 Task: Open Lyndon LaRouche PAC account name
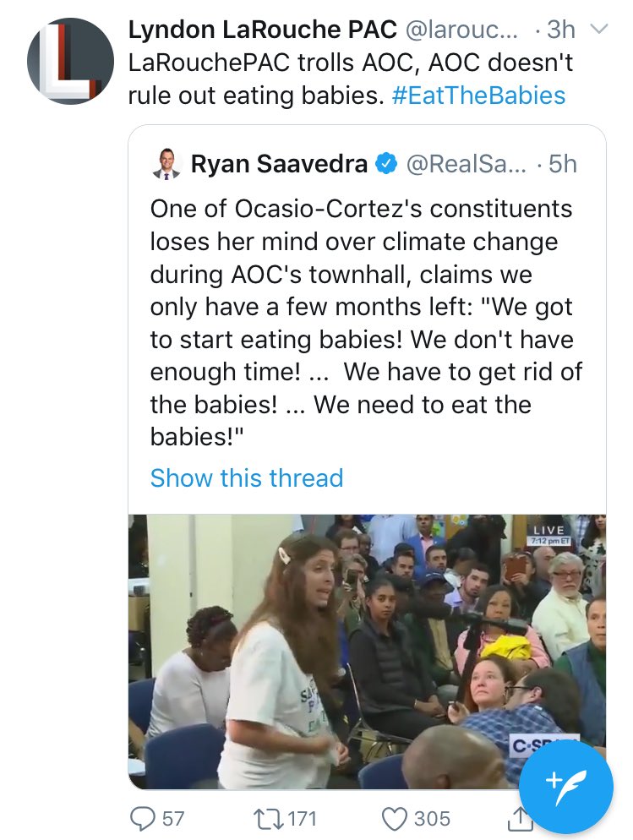click(262, 30)
